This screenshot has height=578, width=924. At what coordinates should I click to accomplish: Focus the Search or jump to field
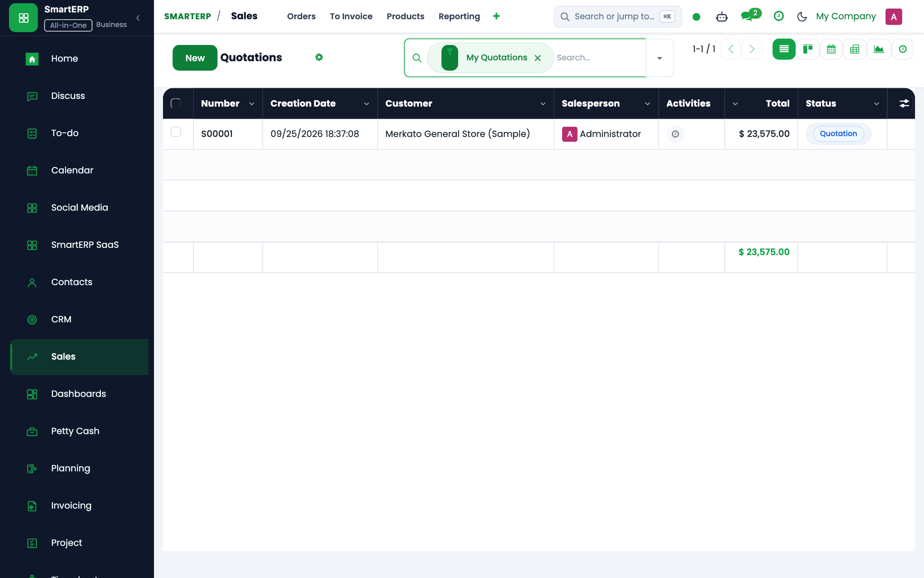pos(618,17)
